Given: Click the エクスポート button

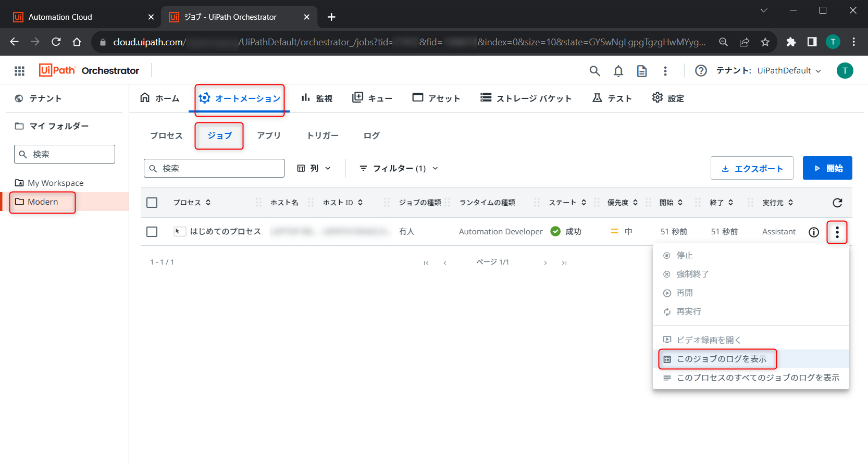Looking at the screenshot, I should (752, 168).
